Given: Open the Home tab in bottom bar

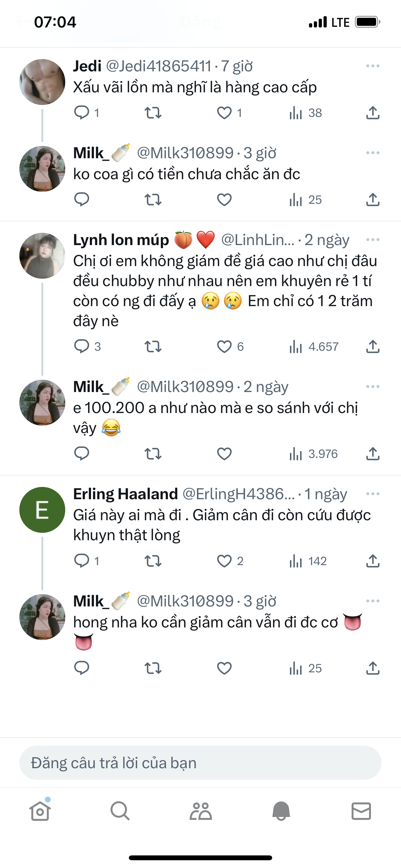Looking at the screenshot, I should 40,811.
